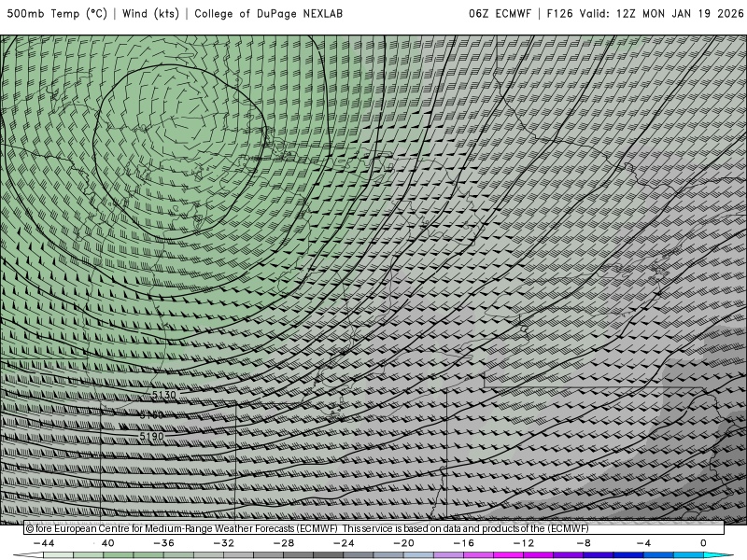Image resolution: width=747 pixels, height=560 pixels.
Task: Click the palest green swatch under -44
Action: [x=58, y=555]
